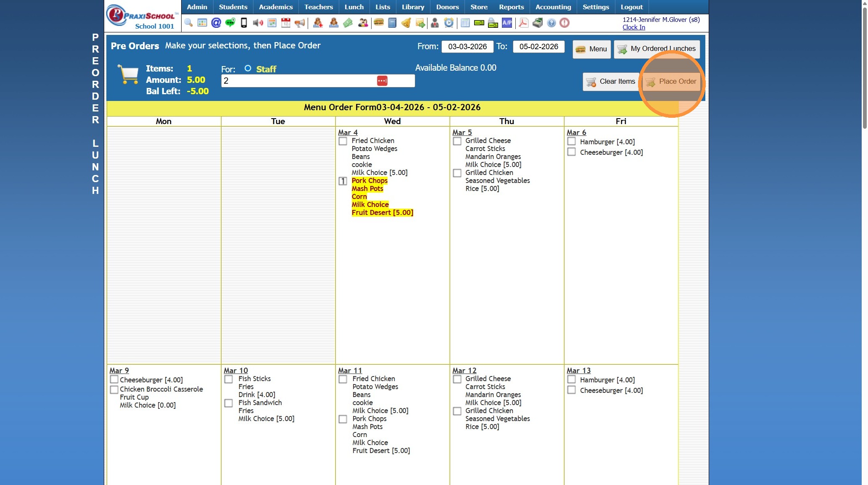Click the magnifying glass search icon
868x485 pixels.
click(188, 23)
